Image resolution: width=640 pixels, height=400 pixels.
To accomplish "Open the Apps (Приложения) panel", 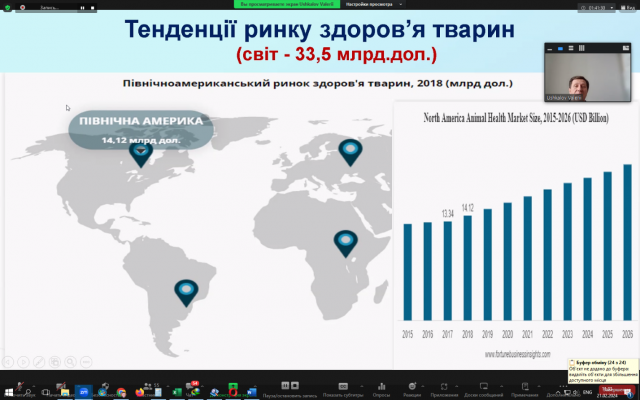I will [x=445, y=386].
